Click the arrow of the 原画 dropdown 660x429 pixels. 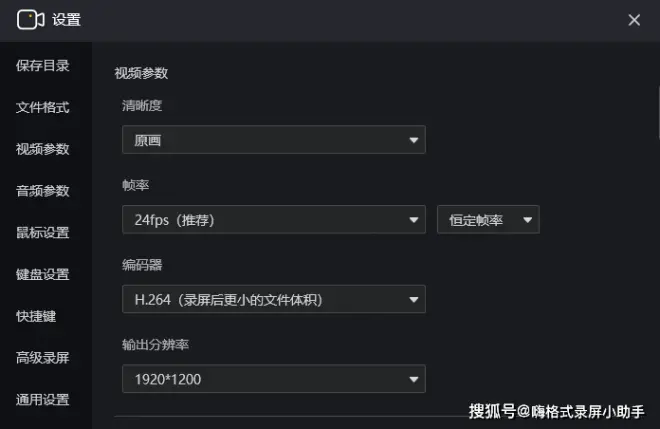pos(414,140)
